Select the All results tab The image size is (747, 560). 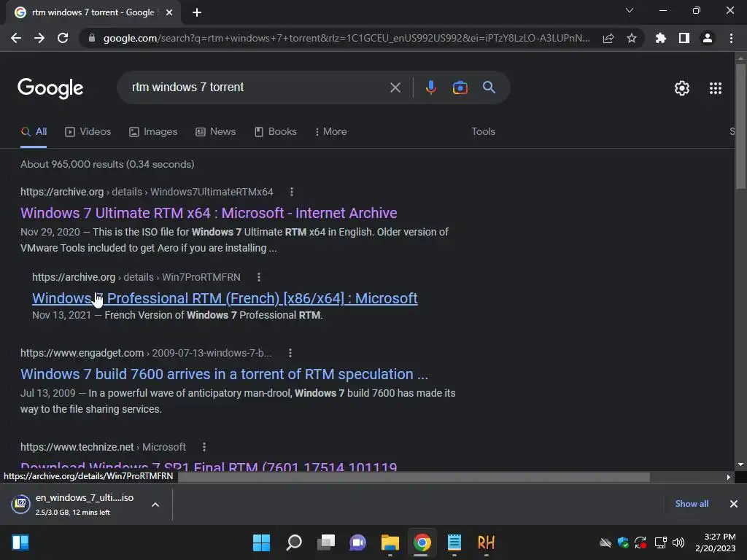tap(34, 132)
